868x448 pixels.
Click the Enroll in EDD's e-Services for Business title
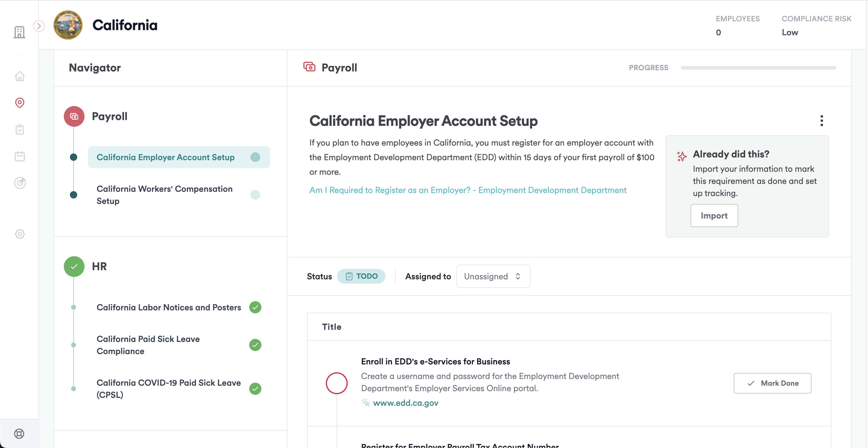(x=435, y=362)
